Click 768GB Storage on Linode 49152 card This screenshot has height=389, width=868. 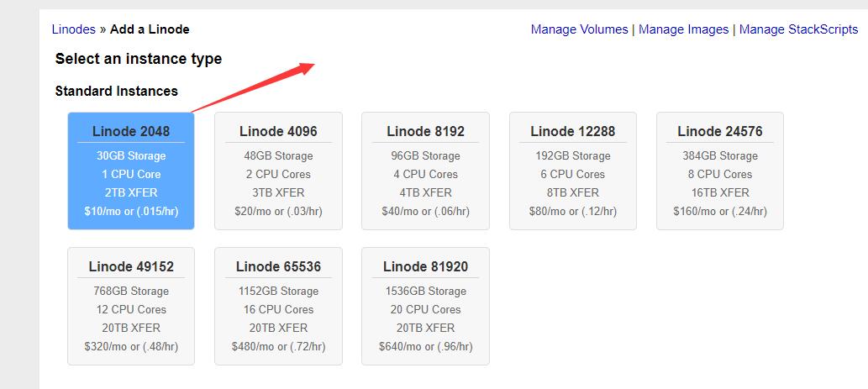tap(131, 291)
